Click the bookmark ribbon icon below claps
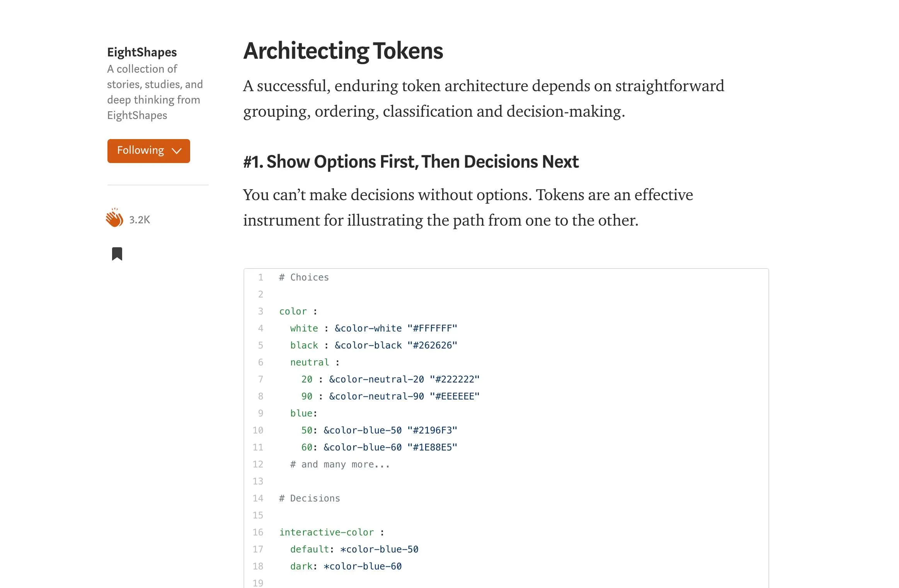This screenshot has height=588, width=899. (x=117, y=253)
